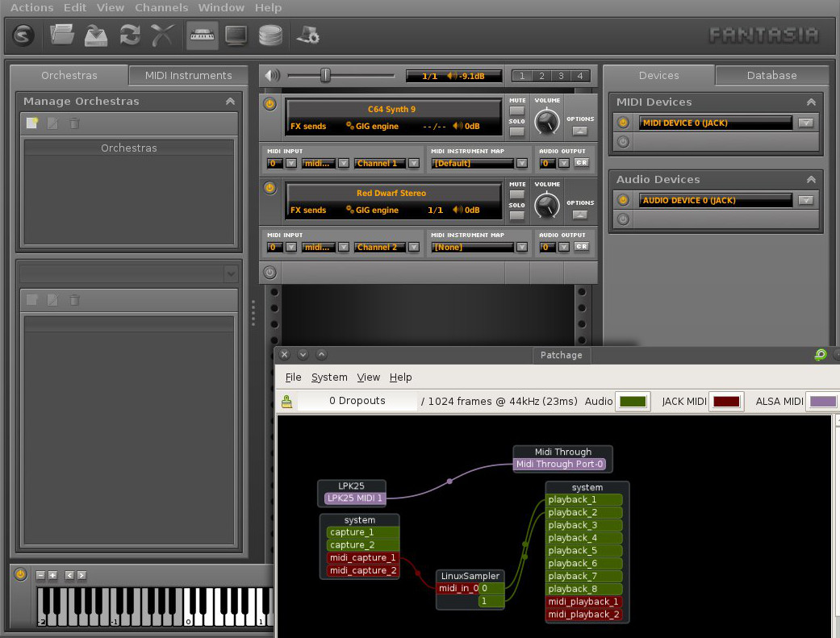Solo the Red Dwarf Stereo channel

pyautogui.click(x=516, y=215)
